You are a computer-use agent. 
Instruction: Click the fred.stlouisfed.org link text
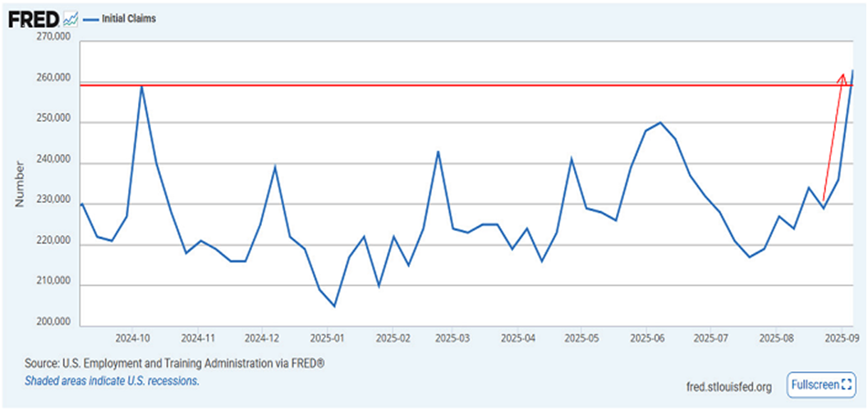[728, 387]
